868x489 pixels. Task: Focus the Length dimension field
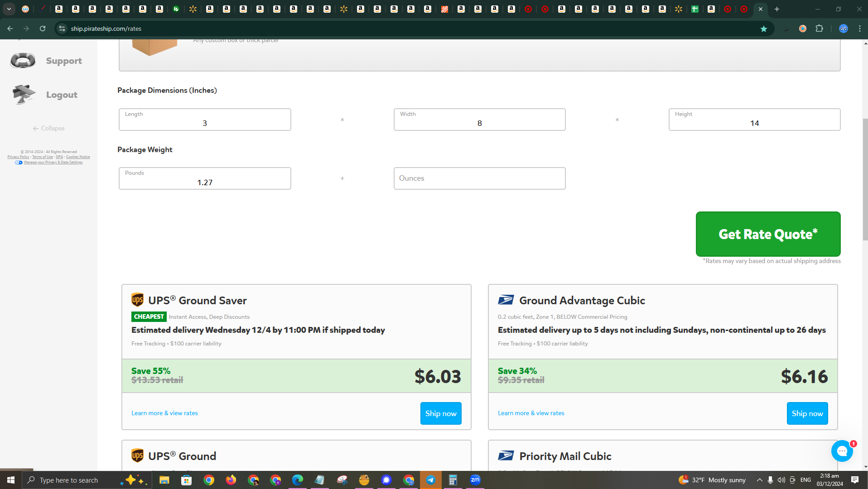[x=205, y=120]
